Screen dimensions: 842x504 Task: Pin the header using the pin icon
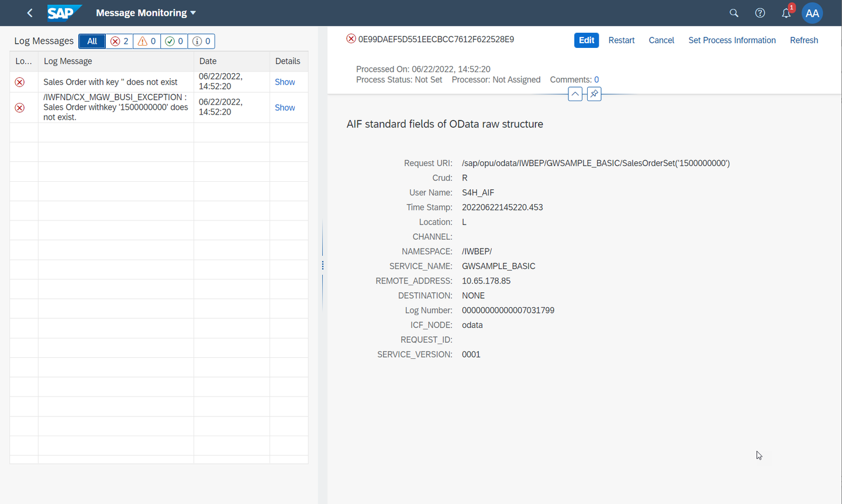594,94
